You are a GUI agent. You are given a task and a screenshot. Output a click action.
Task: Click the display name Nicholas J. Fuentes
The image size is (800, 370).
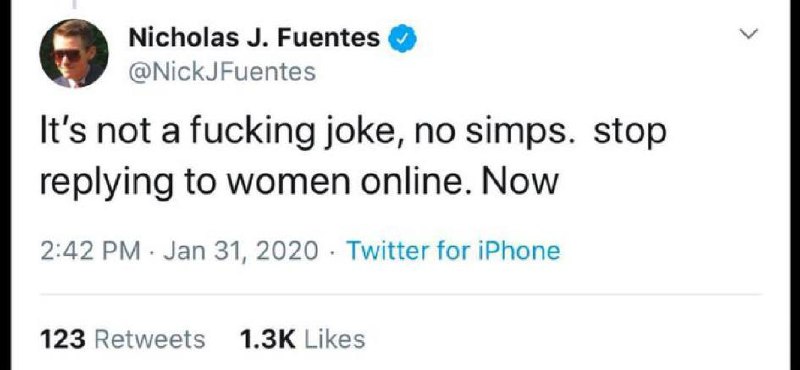click(254, 38)
